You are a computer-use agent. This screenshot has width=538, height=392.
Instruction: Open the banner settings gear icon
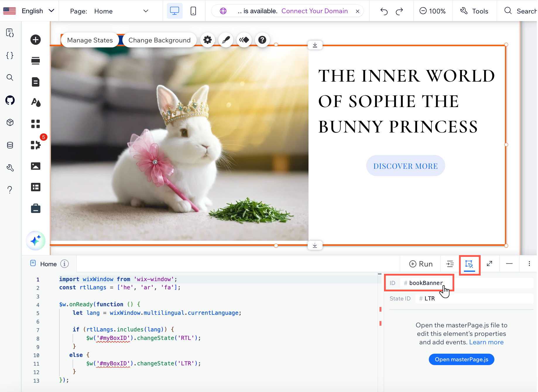pos(208,40)
